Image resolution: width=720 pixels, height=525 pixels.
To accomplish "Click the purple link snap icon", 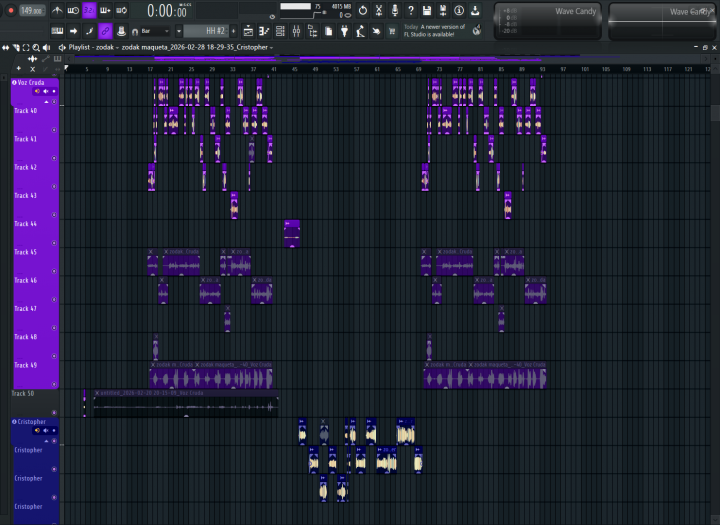I will pyautogui.click(x=105, y=31).
